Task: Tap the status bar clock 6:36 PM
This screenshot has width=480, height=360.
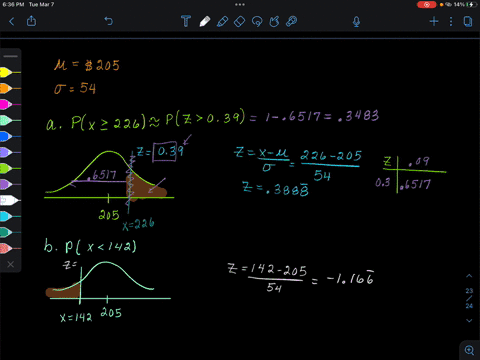Action: coord(13,5)
